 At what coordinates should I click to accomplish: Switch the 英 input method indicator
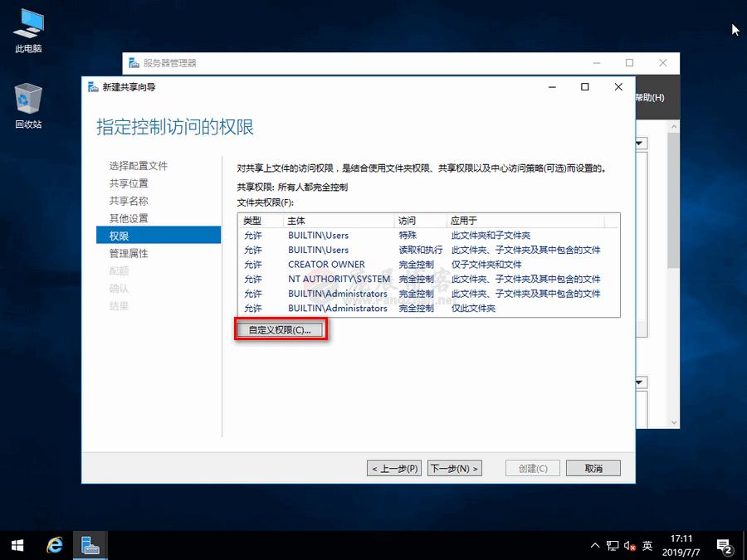click(647, 546)
